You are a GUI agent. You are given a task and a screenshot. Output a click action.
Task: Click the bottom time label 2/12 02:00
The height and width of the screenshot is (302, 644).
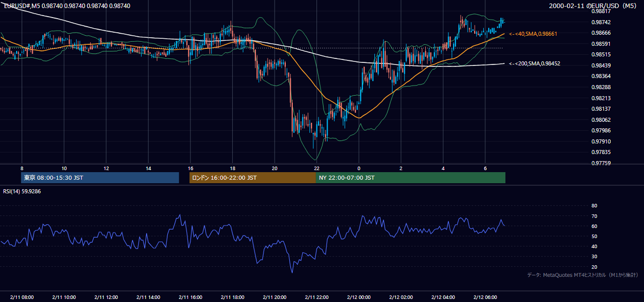tap(401, 297)
